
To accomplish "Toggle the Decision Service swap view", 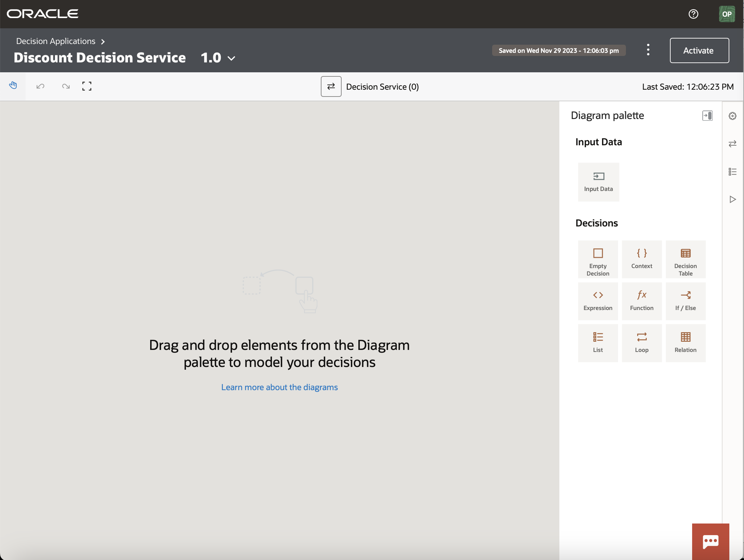I will coord(331,86).
